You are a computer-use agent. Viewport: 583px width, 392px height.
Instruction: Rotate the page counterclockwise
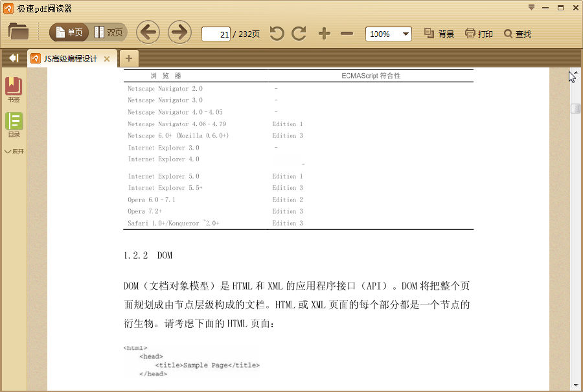[277, 34]
